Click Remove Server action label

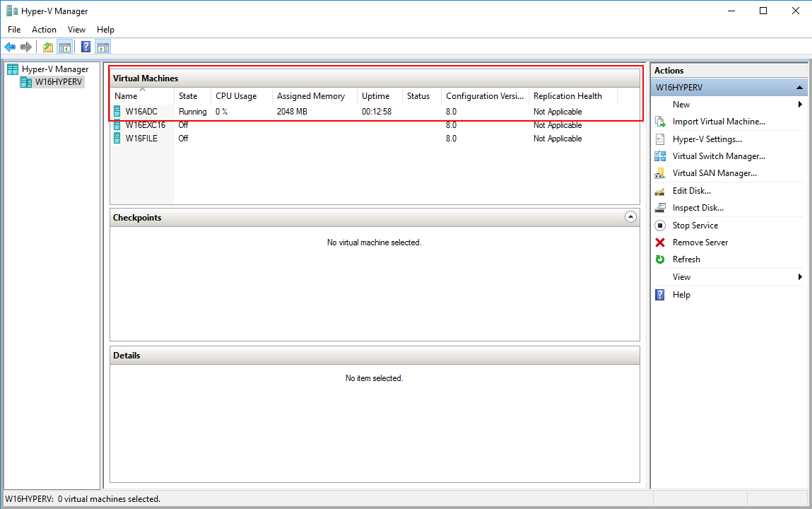tap(700, 242)
